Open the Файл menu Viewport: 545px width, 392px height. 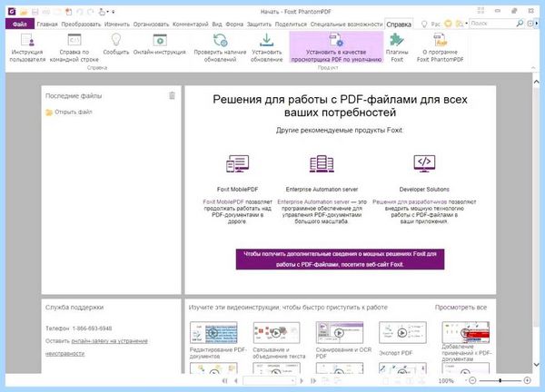20,24
